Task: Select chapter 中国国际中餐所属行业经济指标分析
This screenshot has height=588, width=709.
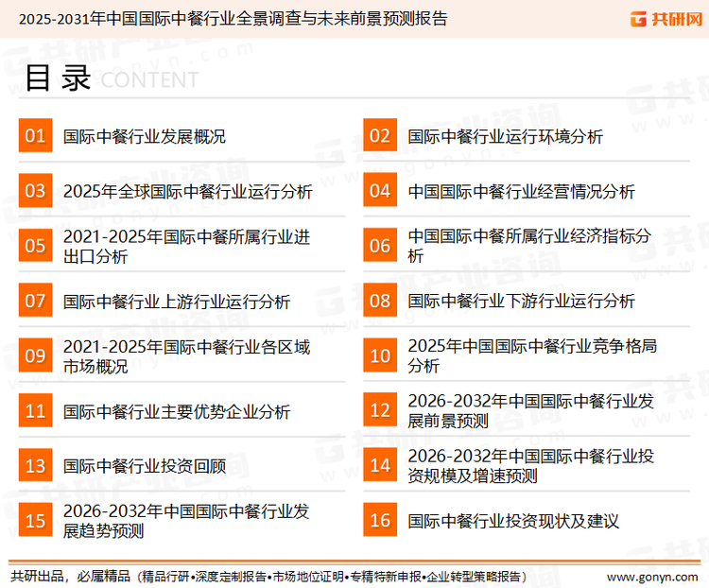Action: [529, 246]
